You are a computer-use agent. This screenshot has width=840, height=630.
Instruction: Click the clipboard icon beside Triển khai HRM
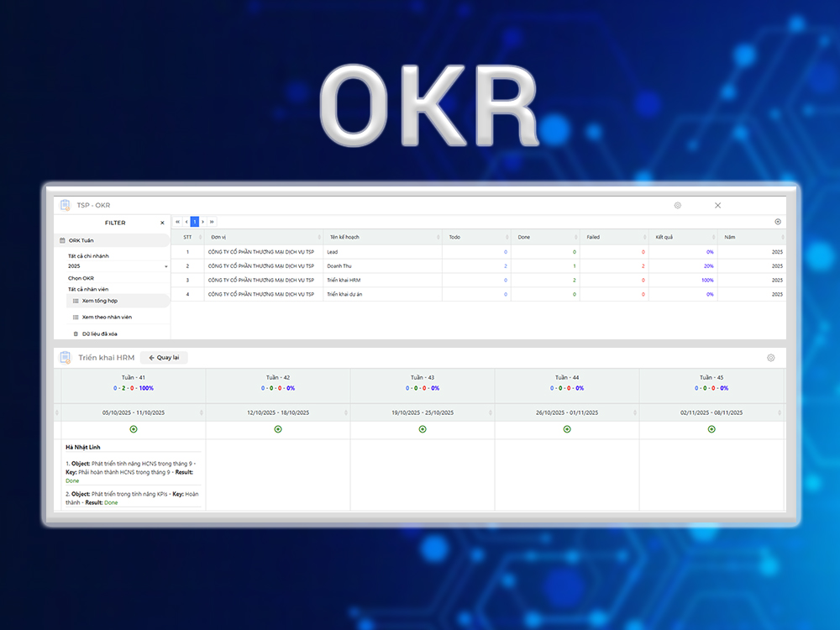click(x=63, y=357)
